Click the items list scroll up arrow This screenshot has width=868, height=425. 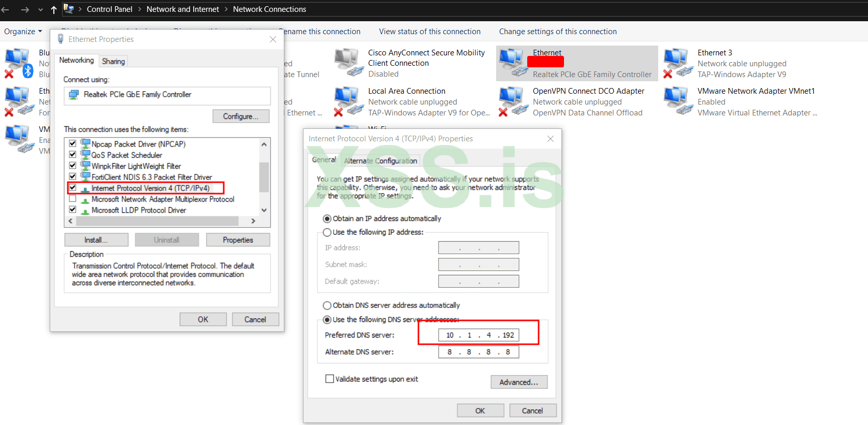click(x=265, y=144)
